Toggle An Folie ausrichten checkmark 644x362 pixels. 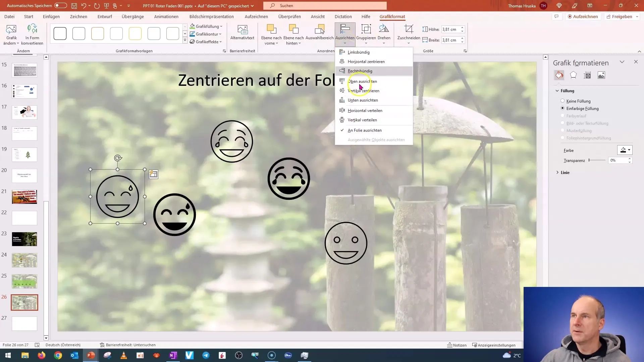click(x=365, y=130)
